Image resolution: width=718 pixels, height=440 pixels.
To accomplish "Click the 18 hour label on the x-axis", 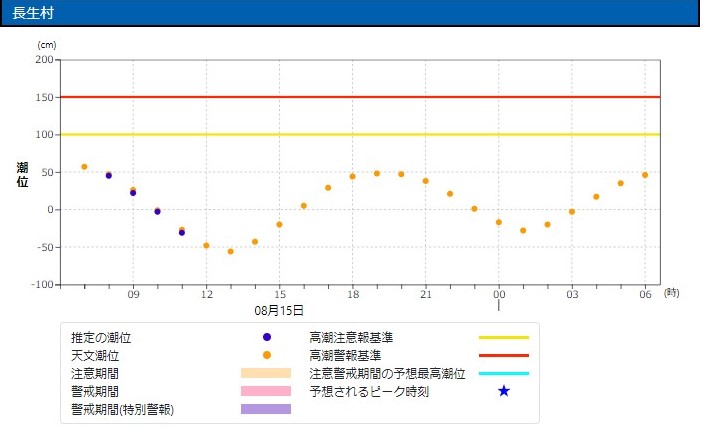I will pyautogui.click(x=353, y=294).
